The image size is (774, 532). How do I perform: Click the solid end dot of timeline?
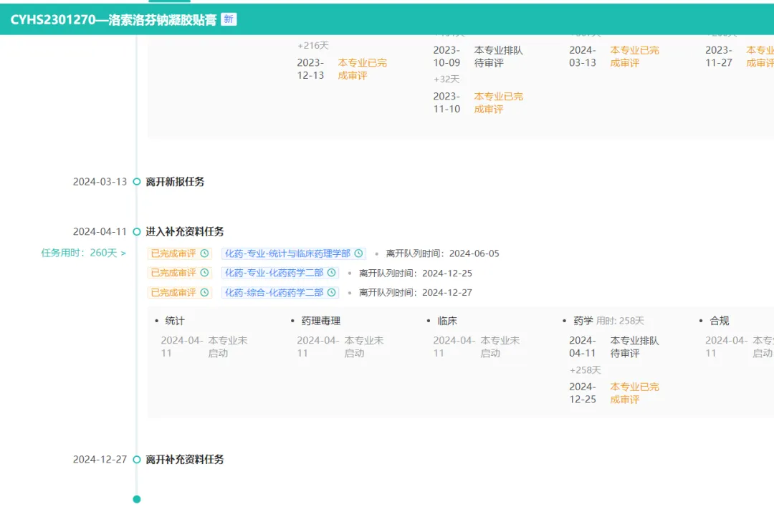pos(137,499)
